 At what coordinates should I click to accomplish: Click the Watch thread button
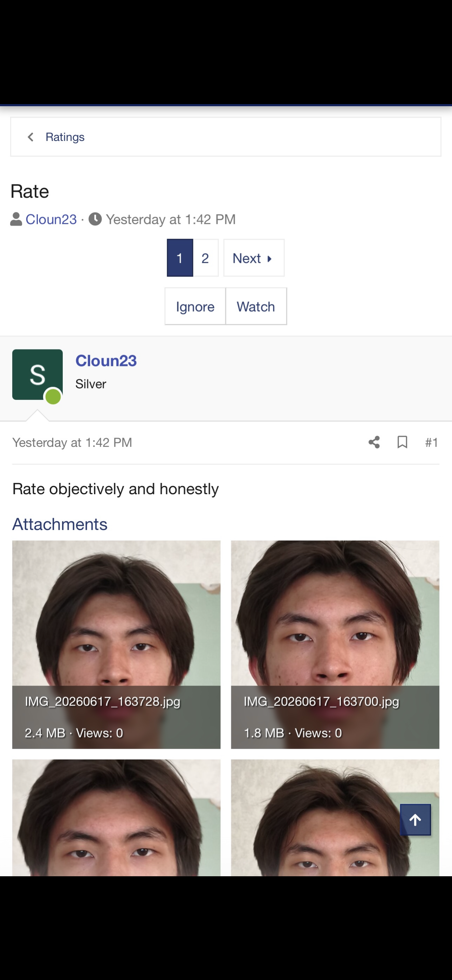click(256, 306)
